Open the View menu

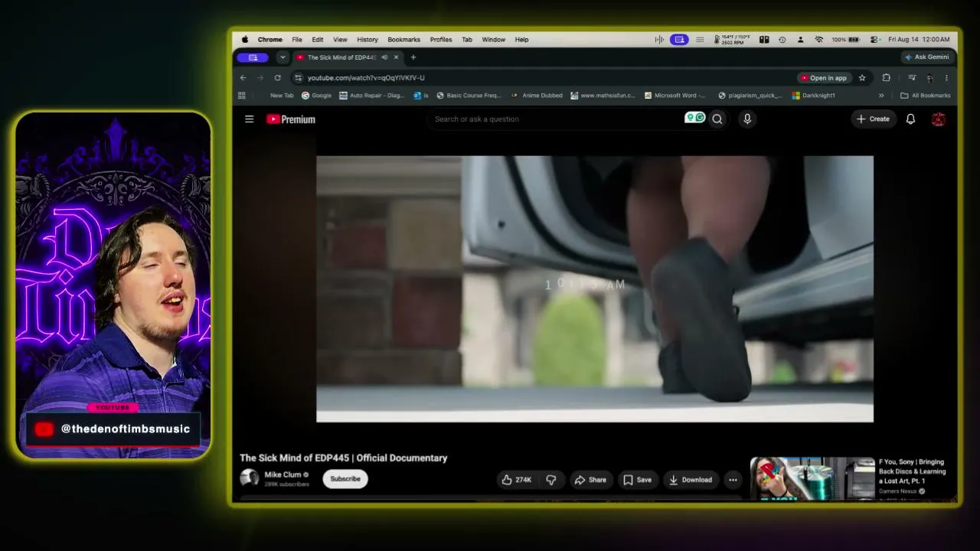[x=340, y=40]
